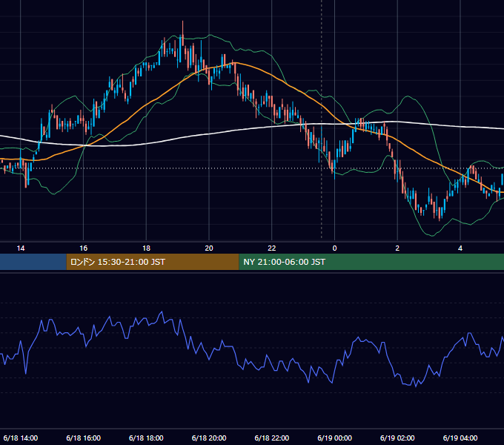The width and height of the screenshot is (504, 445).
Task: Click the hour label 2 on price chart axis
Action: [397, 248]
